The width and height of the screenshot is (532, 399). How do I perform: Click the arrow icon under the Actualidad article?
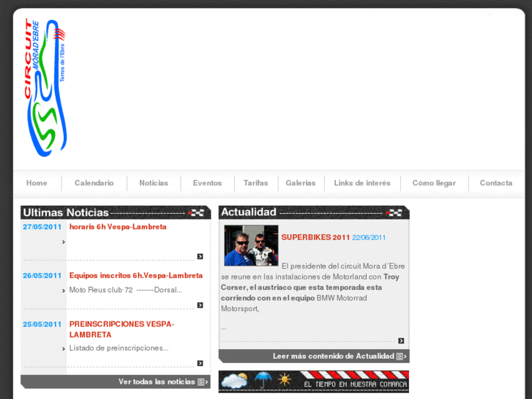click(x=401, y=340)
